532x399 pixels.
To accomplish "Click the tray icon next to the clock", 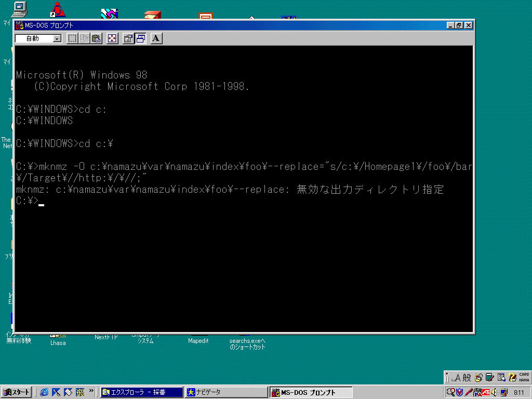I will coord(503,392).
